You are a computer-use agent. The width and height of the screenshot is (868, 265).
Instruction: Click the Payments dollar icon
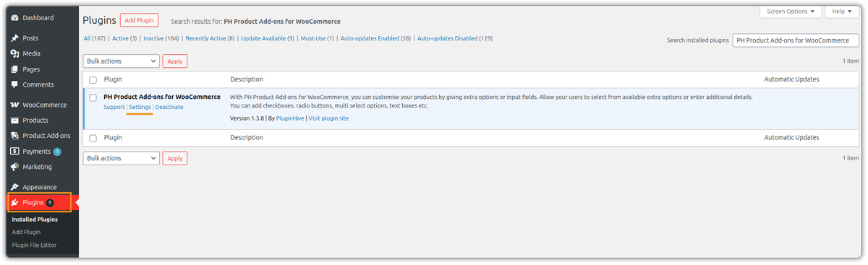pos(14,152)
